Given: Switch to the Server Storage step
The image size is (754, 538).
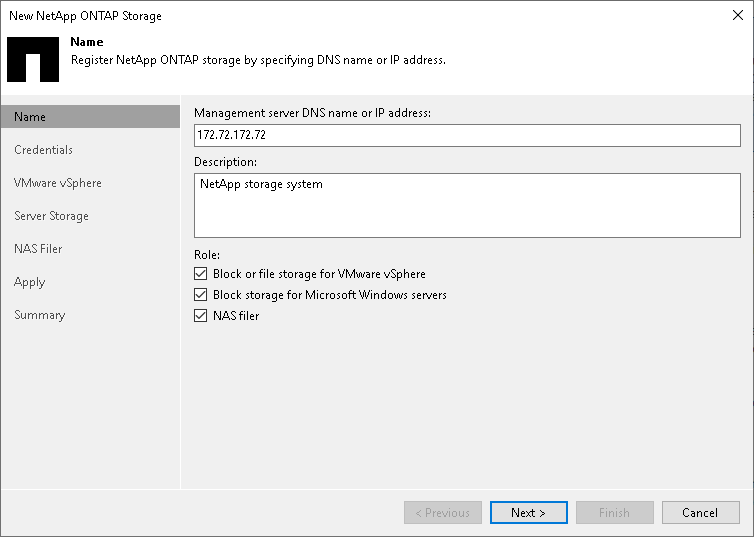Looking at the screenshot, I should coord(51,216).
